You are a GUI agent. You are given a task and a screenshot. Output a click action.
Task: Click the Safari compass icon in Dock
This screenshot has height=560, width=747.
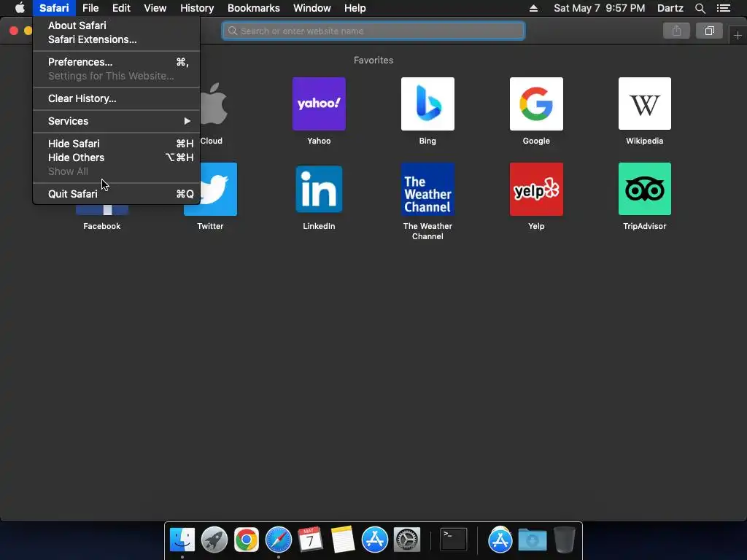(278, 540)
